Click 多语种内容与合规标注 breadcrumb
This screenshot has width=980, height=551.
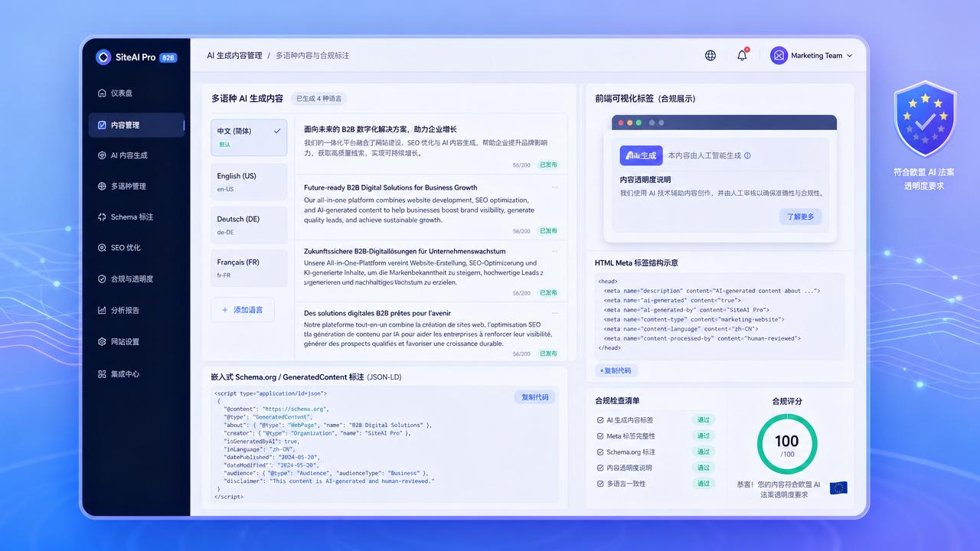click(x=312, y=56)
